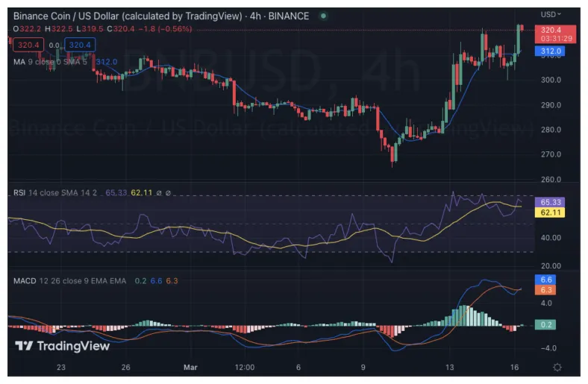Click the 290.0 price axis label
This screenshot has height=384, width=588.
click(551, 105)
